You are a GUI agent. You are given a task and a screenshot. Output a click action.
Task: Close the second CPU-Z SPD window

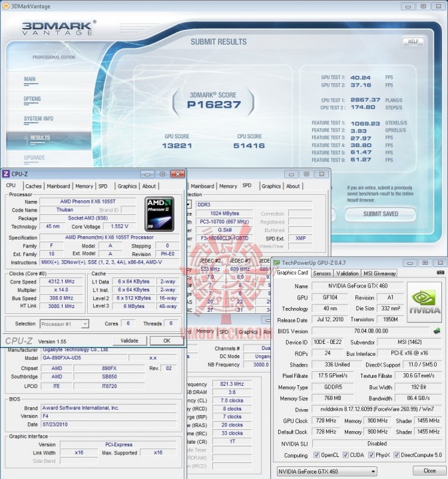(x=322, y=174)
